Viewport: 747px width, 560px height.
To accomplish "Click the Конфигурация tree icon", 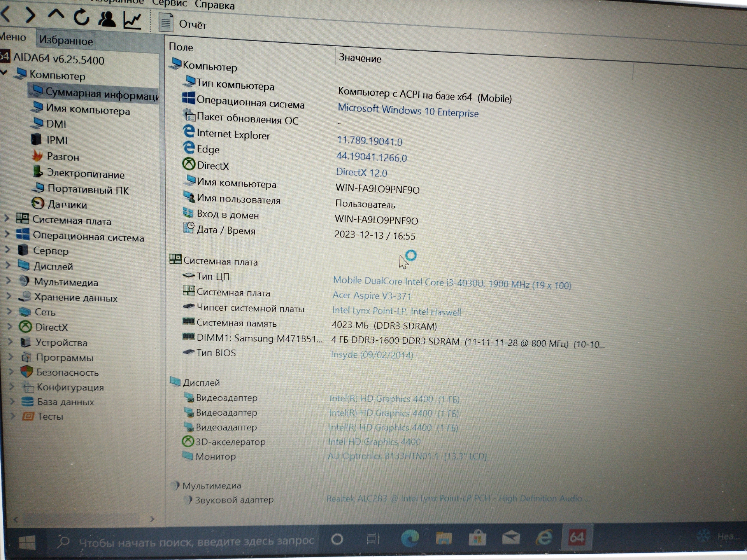I will pyautogui.click(x=27, y=387).
